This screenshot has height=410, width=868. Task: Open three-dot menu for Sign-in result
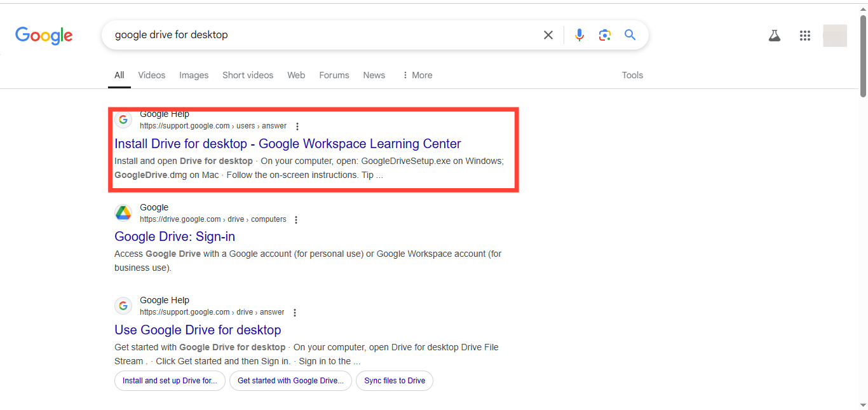point(296,220)
